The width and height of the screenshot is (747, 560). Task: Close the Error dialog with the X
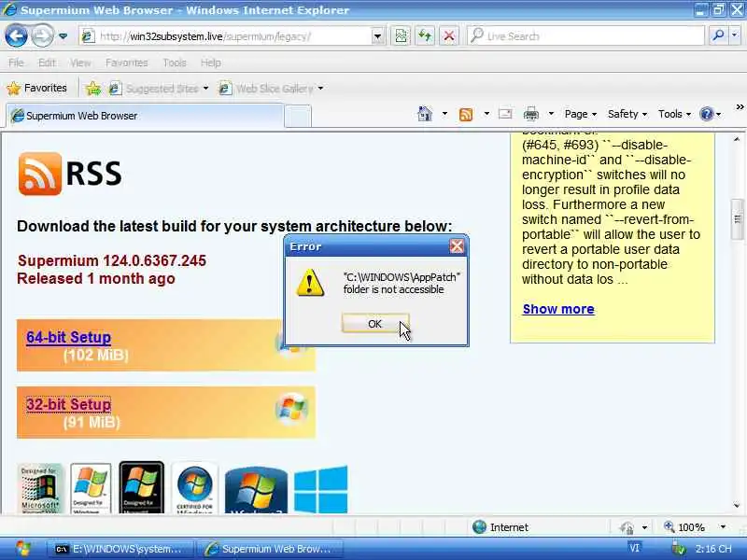pyautogui.click(x=457, y=246)
